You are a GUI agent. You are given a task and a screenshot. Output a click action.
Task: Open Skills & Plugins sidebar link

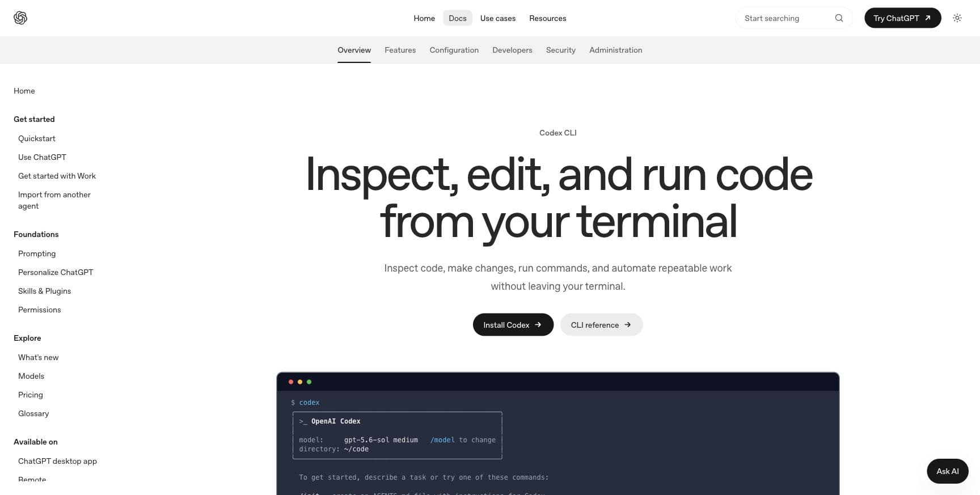[44, 291]
